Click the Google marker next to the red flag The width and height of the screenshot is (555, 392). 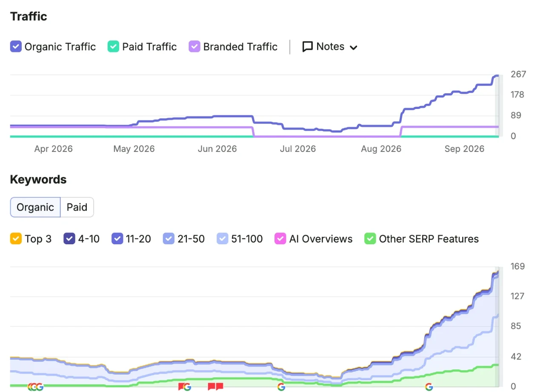[187, 386]
